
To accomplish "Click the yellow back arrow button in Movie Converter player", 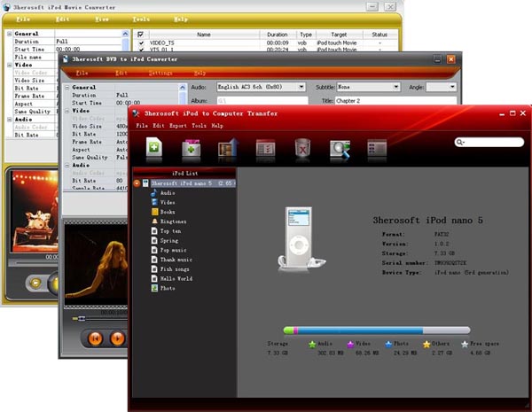I will tap(35, 283).
